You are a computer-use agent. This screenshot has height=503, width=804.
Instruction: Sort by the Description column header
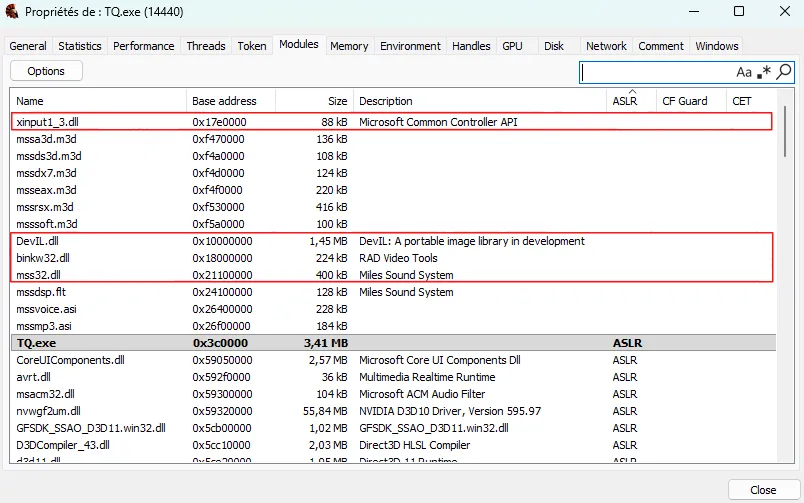pos(480,101)
